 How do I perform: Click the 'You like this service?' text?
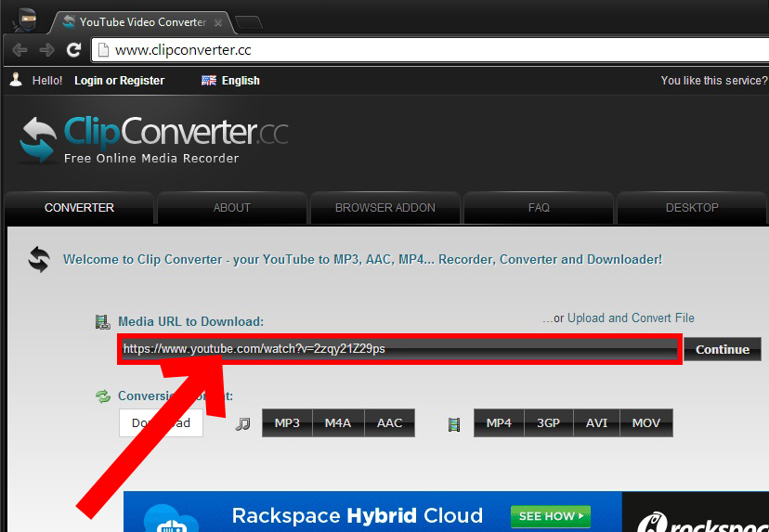714,81
